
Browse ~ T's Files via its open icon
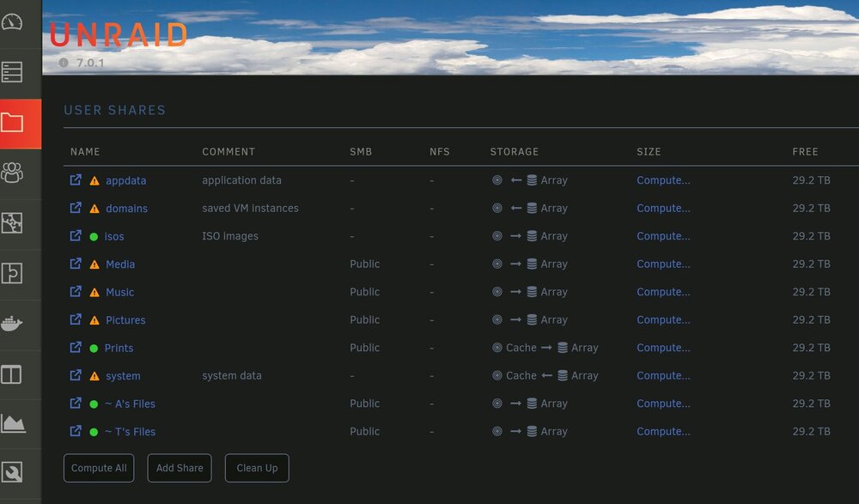click(x=76, y=431)
